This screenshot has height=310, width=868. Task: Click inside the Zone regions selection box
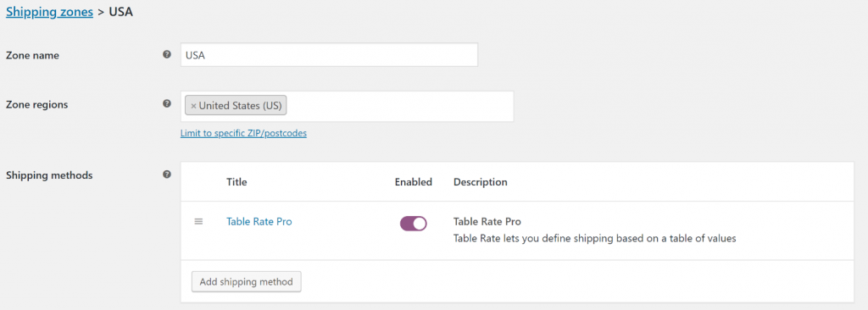tap(347, 106)
